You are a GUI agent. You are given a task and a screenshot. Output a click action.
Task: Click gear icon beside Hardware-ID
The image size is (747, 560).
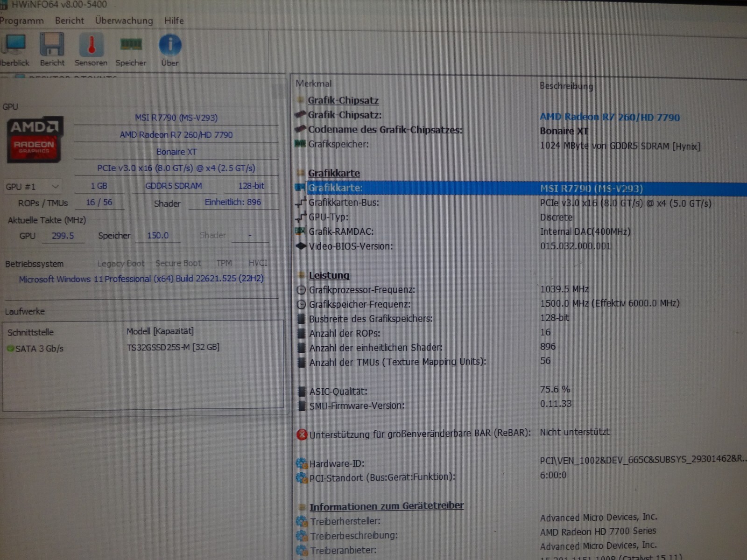coord(302,463)
